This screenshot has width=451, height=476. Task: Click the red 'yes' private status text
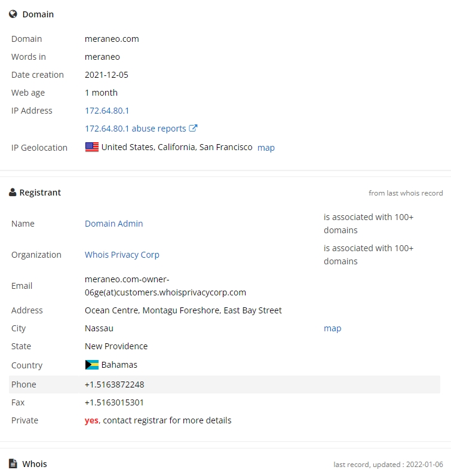click(x=91, y=420)
